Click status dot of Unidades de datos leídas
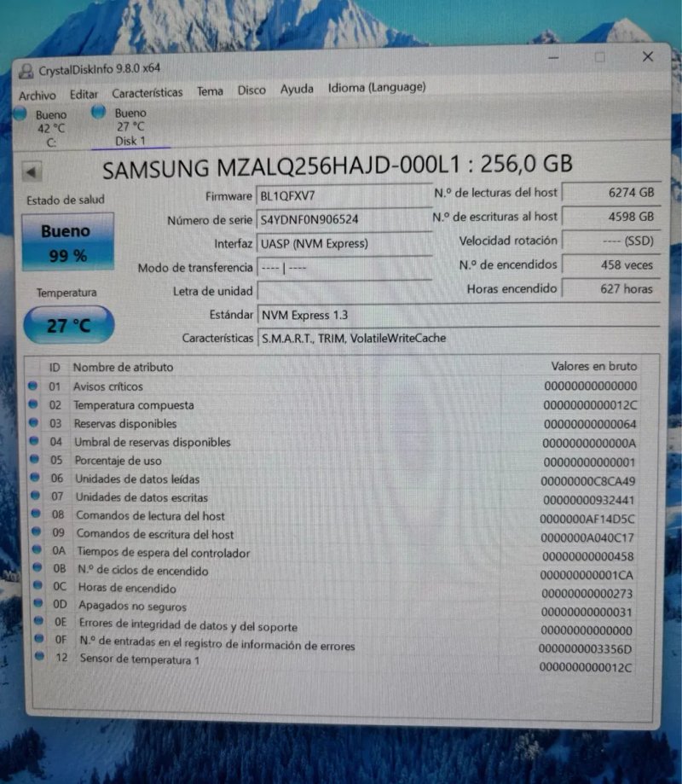This screenshot has width=682, height=784. point(35,478)
